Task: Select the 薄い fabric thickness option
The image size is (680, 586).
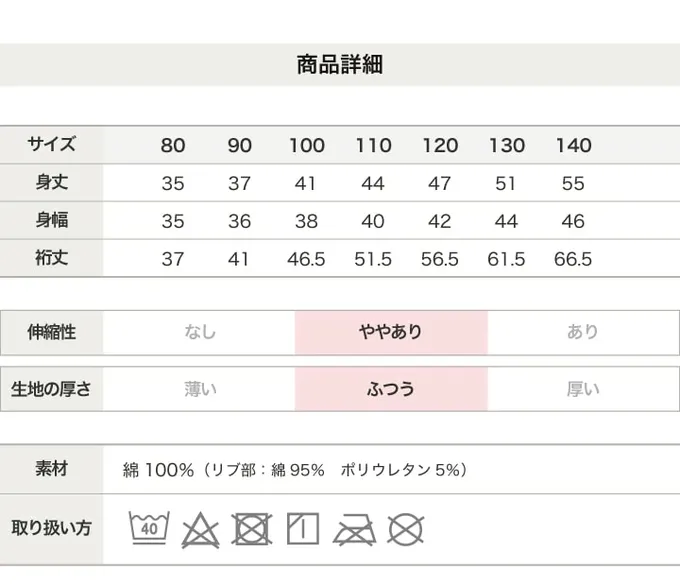Action: pyautogui.click(x=199, y=389)
